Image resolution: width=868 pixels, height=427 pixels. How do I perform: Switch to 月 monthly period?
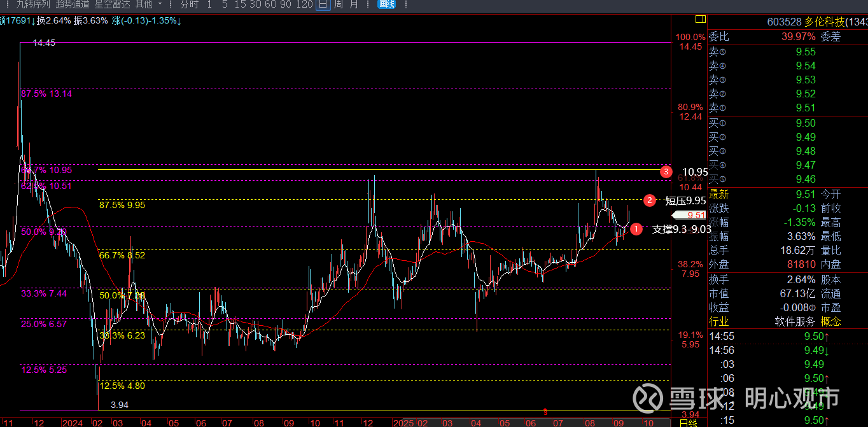click(354, 4)
